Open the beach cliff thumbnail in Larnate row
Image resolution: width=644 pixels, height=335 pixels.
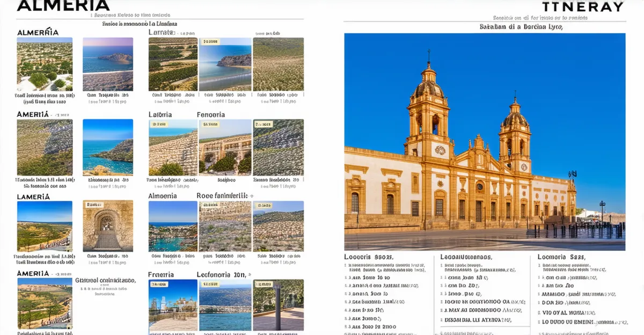225,64
